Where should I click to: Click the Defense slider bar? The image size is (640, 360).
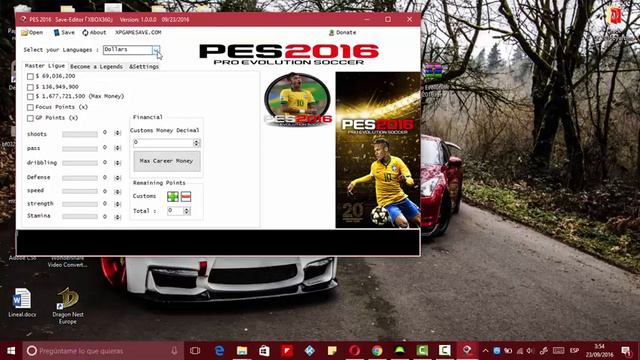pyautogui.click(x=80, y=178)
